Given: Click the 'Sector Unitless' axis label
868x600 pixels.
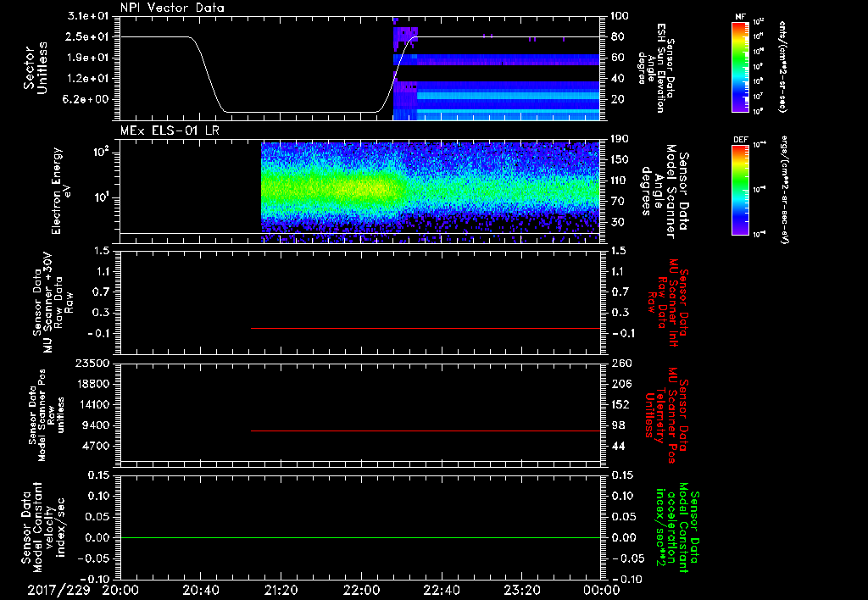Looking at the screenshot, I should tap(35, 68).
